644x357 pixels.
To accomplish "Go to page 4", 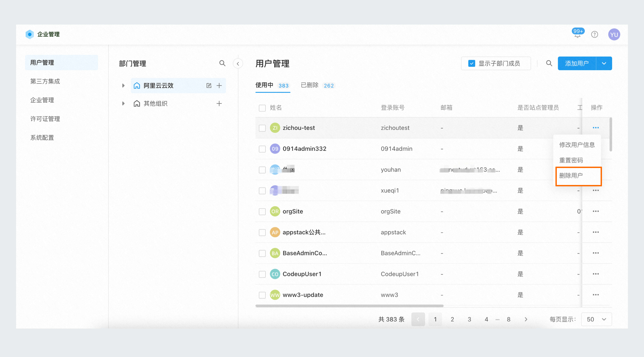I will click(x=486, y=319).
